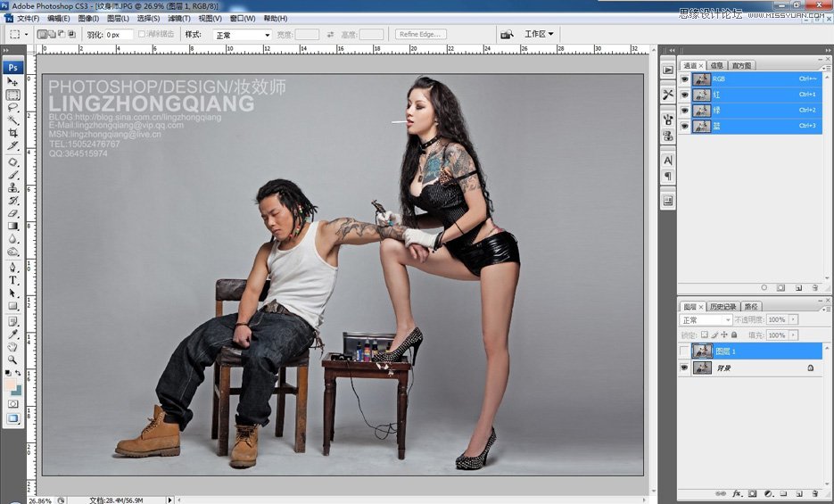
Task: Click the Refine Edge button
Action: (420, 34)
